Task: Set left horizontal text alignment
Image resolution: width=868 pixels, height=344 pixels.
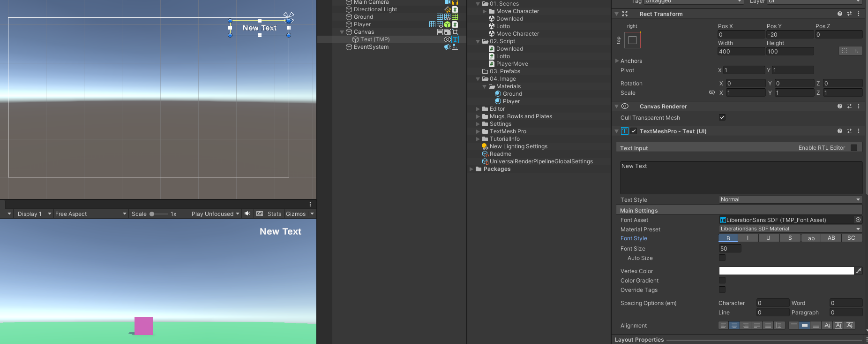Action: coord(724,325)
